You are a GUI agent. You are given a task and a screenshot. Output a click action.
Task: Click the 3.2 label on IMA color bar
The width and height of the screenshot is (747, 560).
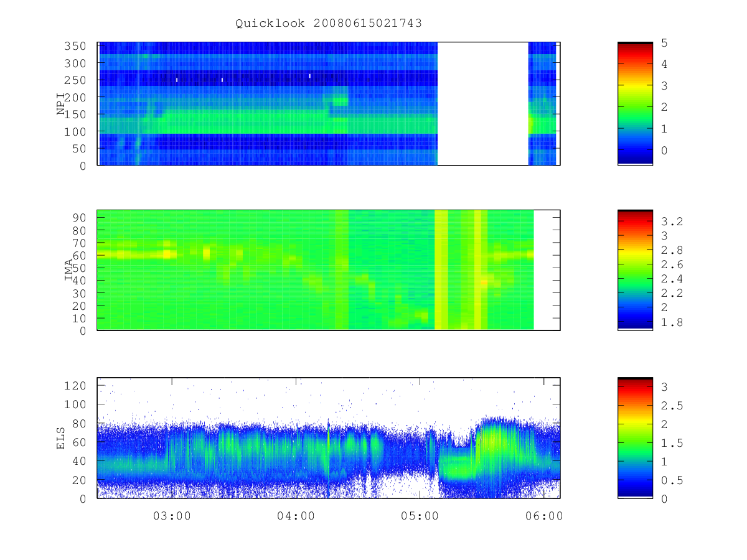672,222
